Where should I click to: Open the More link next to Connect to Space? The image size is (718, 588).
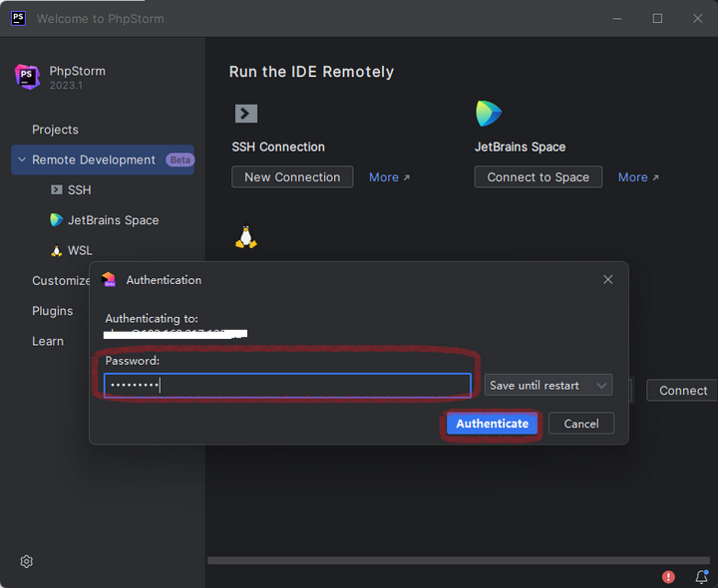(x=638, y=177)
